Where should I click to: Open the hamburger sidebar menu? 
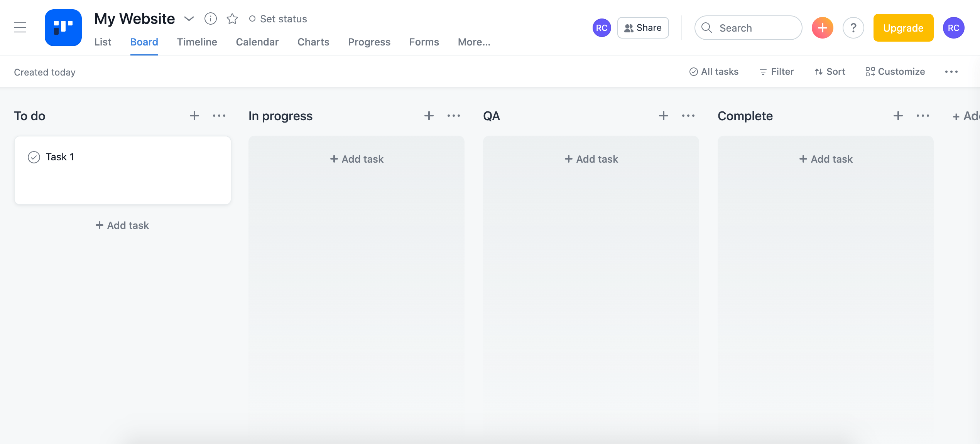tap(20, 28)
